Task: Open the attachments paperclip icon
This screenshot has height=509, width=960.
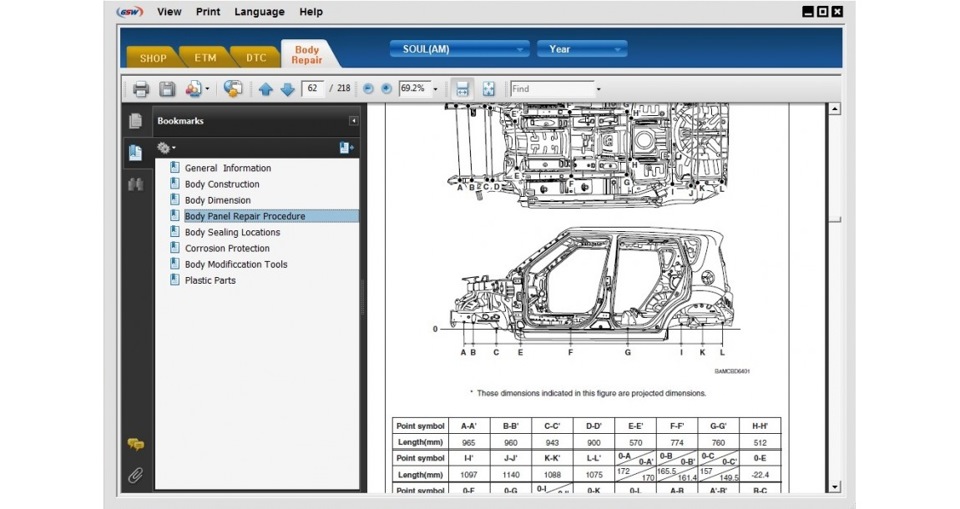Action: coord(135,475)
